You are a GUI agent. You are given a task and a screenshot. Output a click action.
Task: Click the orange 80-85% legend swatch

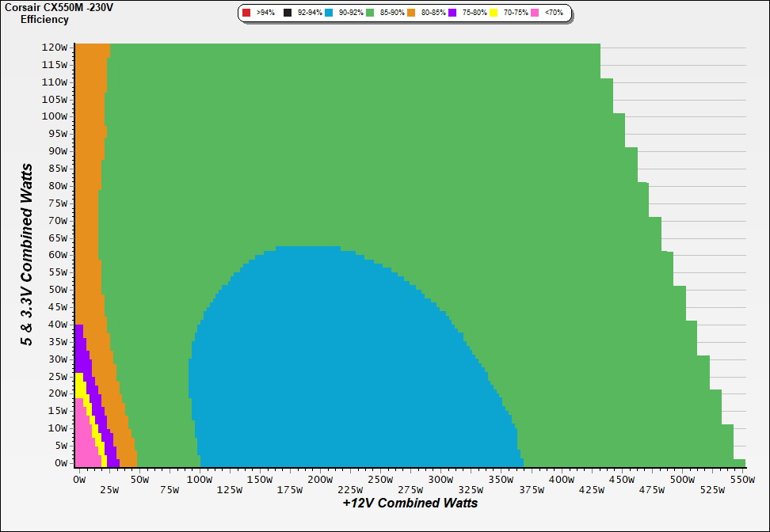(411, 13)
